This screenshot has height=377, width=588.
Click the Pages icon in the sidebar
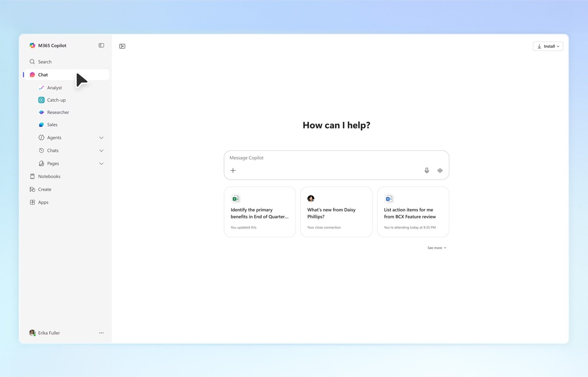click(41, 163)
